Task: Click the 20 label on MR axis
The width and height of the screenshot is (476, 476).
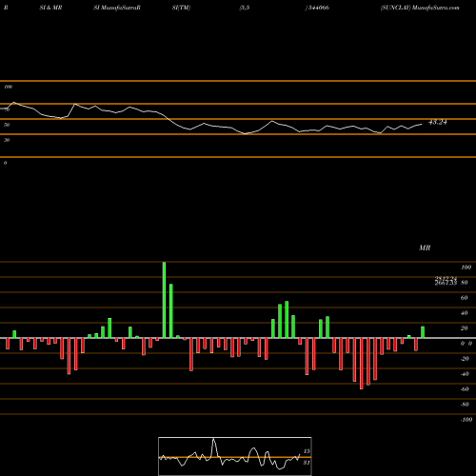Action: tap(465, 328)
